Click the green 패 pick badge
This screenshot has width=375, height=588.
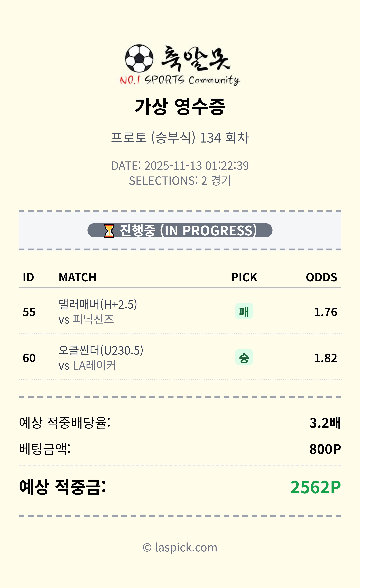tap(244, 311)
